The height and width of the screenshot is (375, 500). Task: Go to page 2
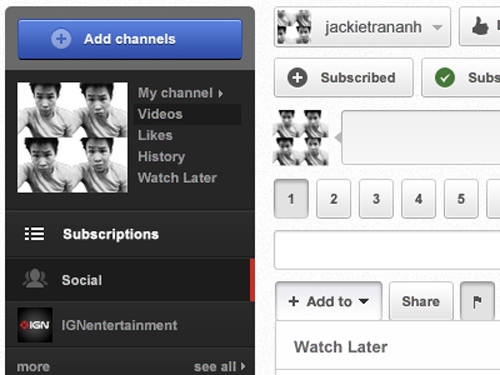pyautogui.click(x=334, y=199)
